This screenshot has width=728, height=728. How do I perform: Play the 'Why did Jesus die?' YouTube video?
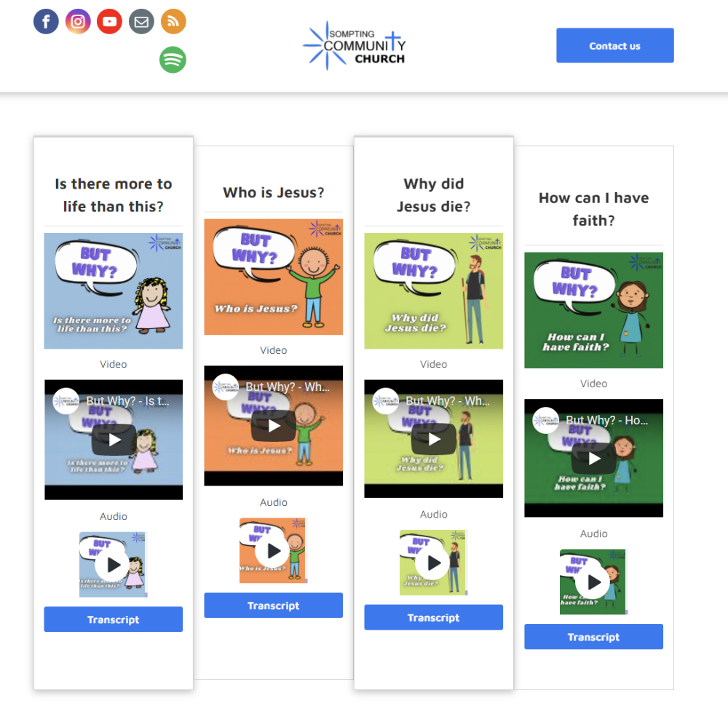(x=434, y=439)
